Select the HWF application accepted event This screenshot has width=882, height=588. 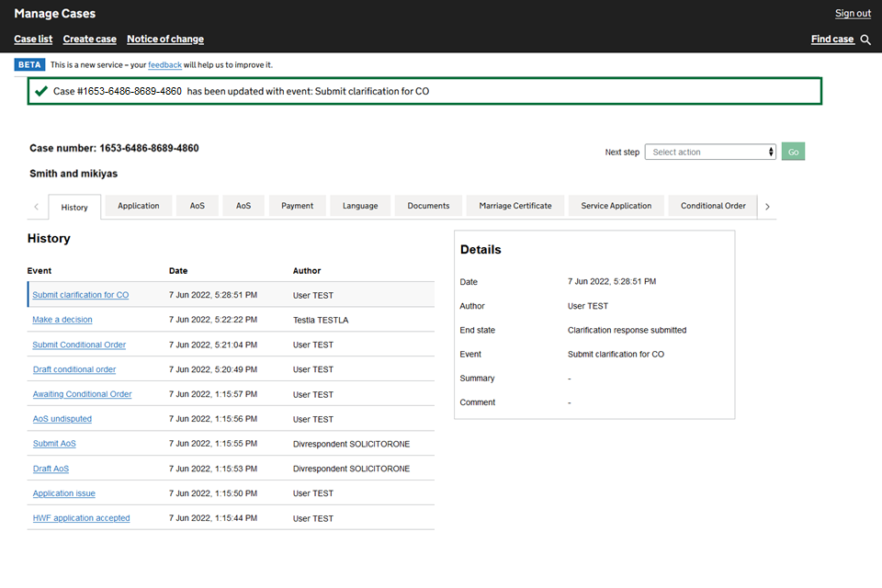[x=81, y=518]
